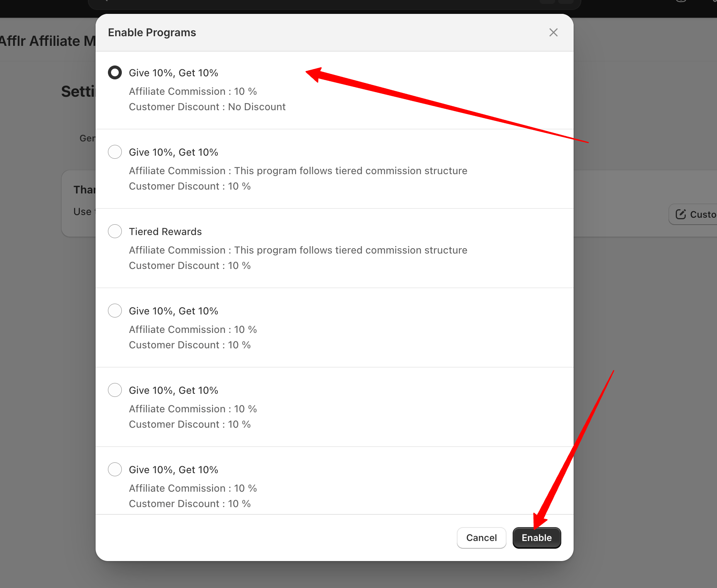Click the Settings heading behind the dialog

(78, 92)
